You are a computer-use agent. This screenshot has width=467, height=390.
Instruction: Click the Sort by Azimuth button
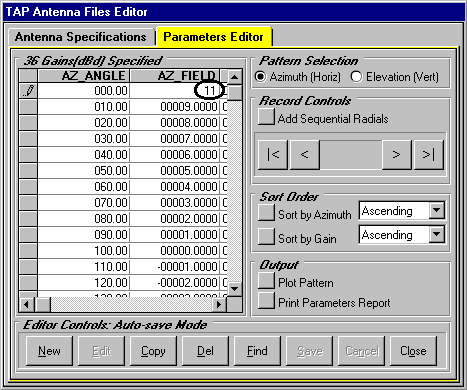(x=266, y=213)
